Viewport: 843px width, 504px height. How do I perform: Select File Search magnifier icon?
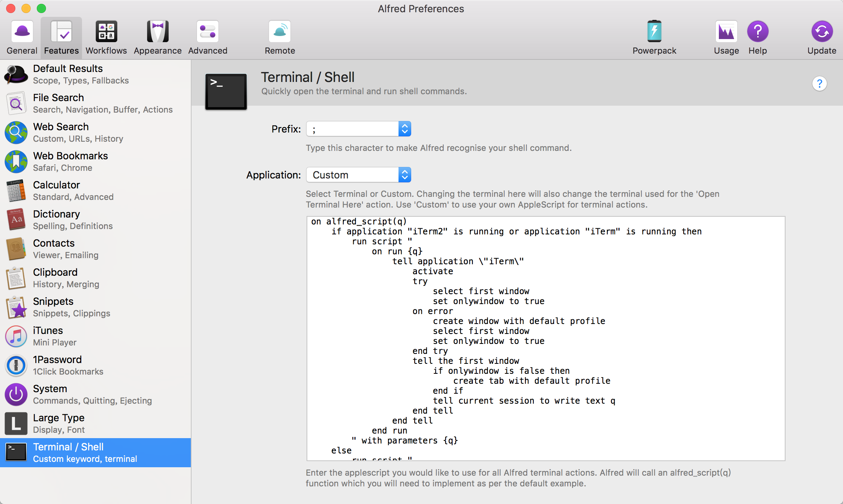click(16, 103)
